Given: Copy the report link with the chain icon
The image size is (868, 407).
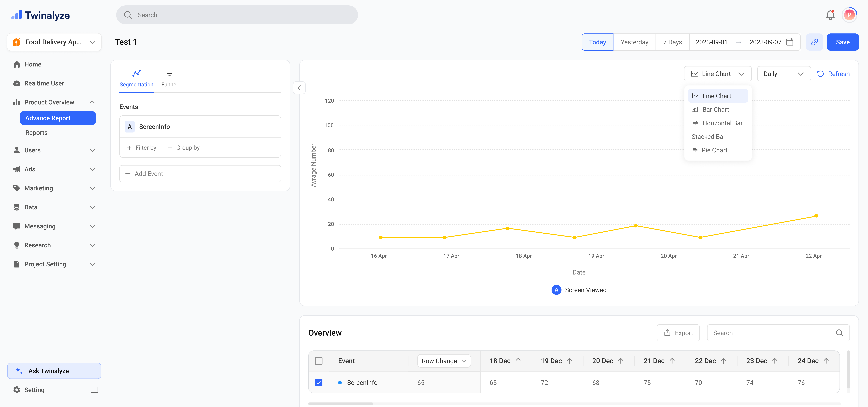Looking at the screenshot, I should (814, 42).
